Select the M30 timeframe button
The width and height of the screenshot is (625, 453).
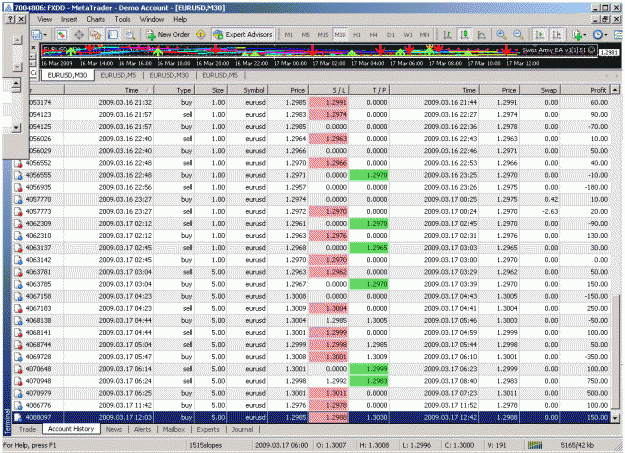click(340, 35)
